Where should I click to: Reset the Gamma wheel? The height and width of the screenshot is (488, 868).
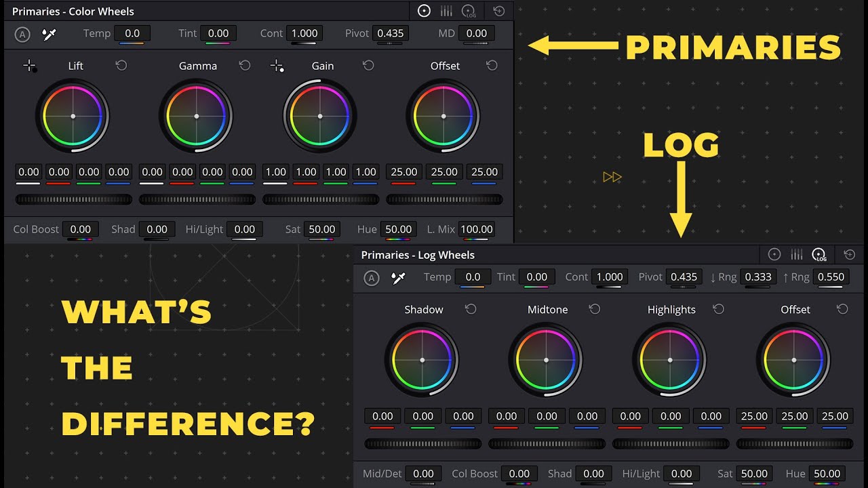245,65
